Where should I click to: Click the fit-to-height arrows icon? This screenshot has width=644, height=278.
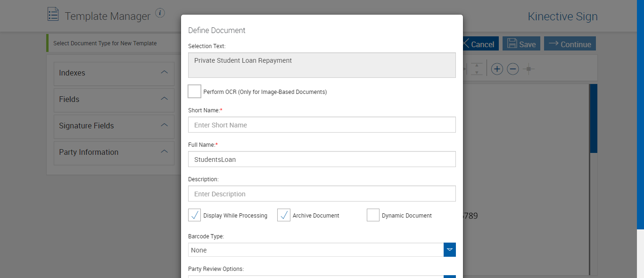tap(477, 69)
